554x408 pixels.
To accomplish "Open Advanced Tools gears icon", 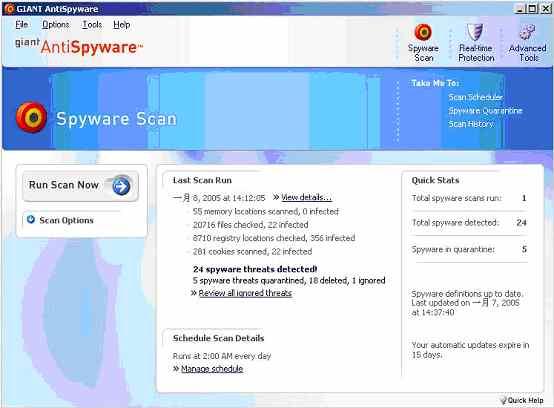I will 527,32.
